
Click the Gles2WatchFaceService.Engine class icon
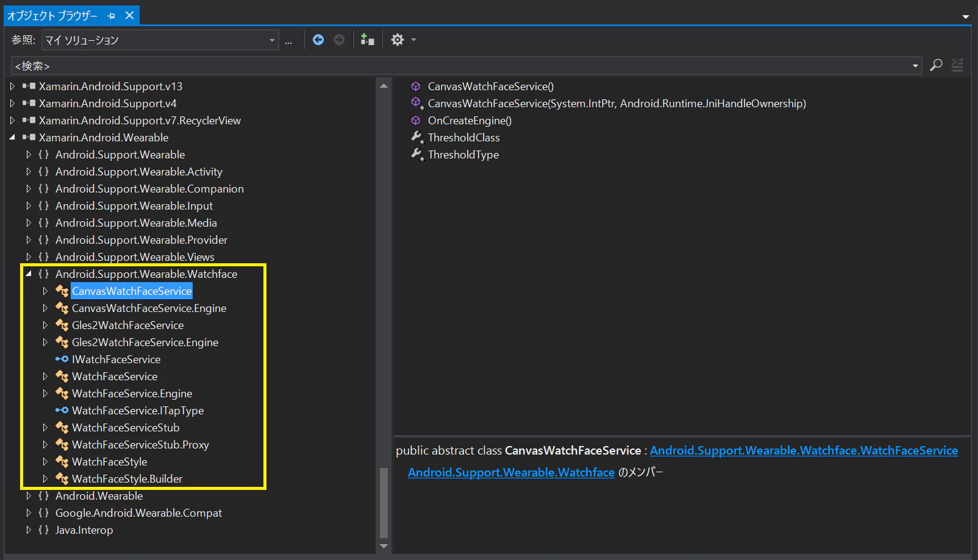[62, 342]
